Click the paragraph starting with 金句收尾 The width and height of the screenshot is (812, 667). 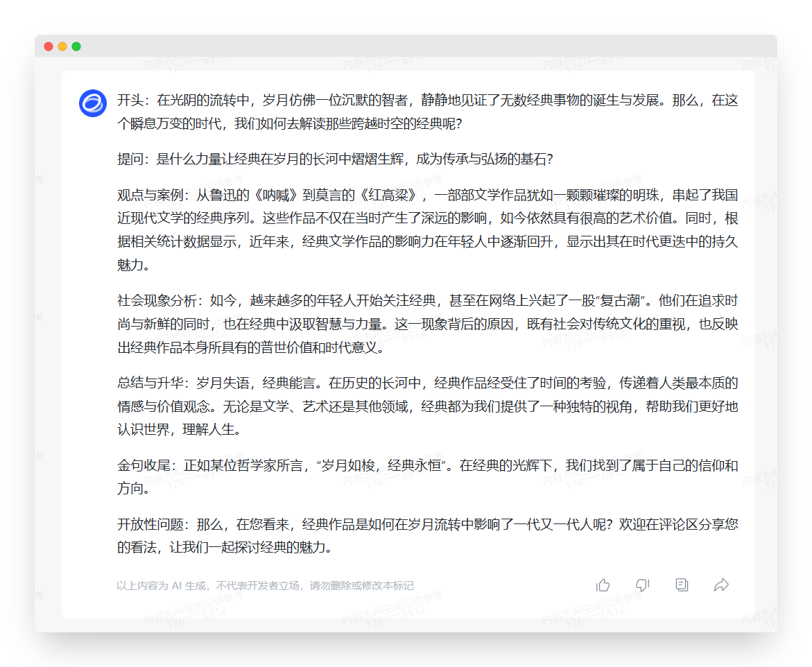(x=428, y=477)
